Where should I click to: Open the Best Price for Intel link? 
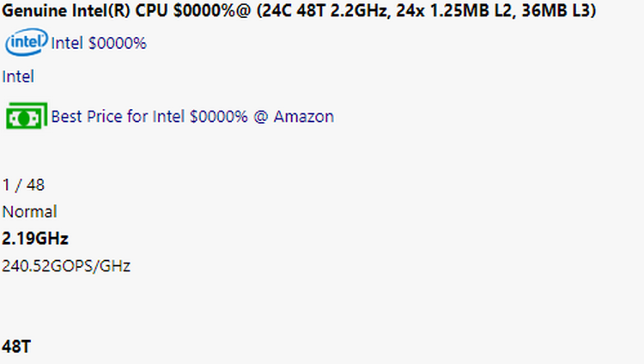click(x=192, y=117)
